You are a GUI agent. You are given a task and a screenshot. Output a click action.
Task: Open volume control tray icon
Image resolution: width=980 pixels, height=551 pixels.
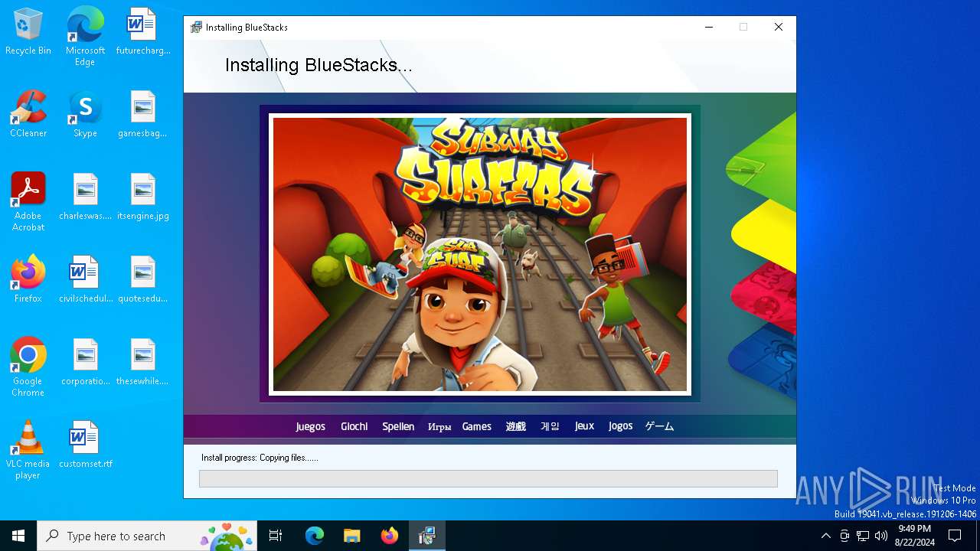pyautogui.click(x=881, y=536)
